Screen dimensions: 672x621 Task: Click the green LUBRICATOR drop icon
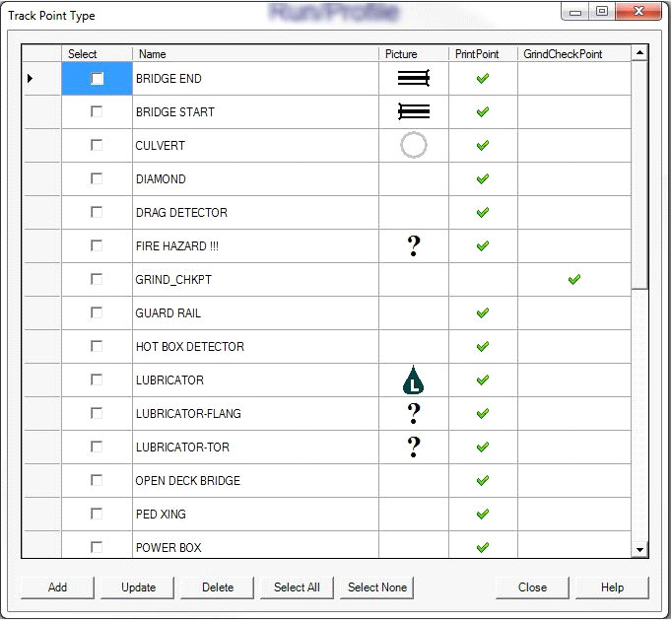tap(414, 379)
